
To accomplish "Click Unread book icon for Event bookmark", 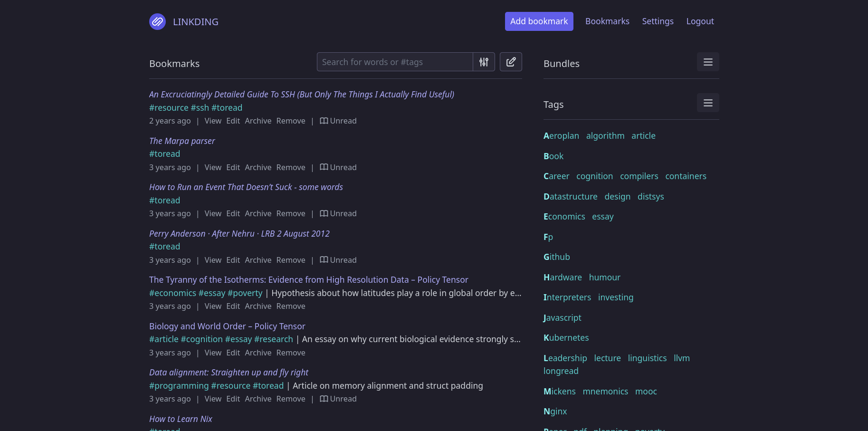I will pyautogui.click(x=324, y=213).
